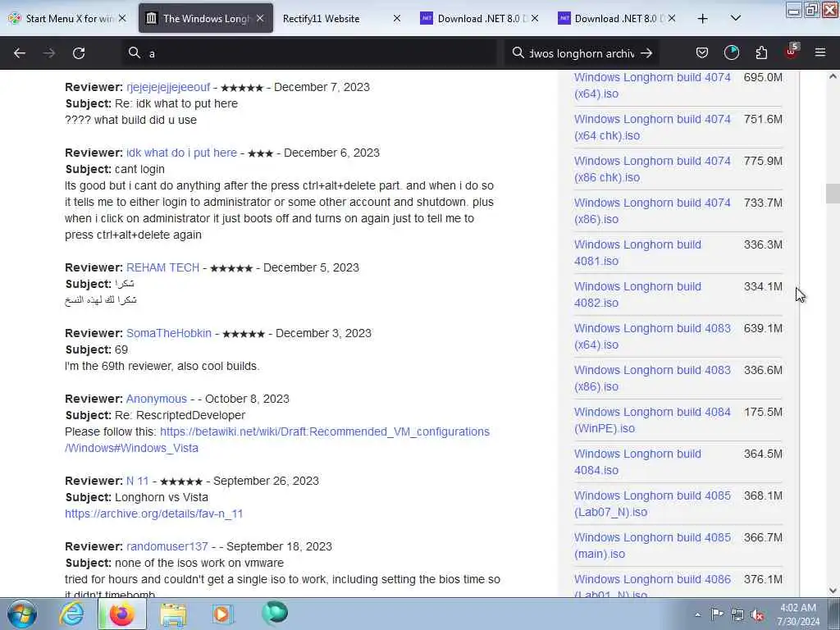Click the green bubble taskbar app icon
The image size is (840, 630).
(x=275, y=613)
